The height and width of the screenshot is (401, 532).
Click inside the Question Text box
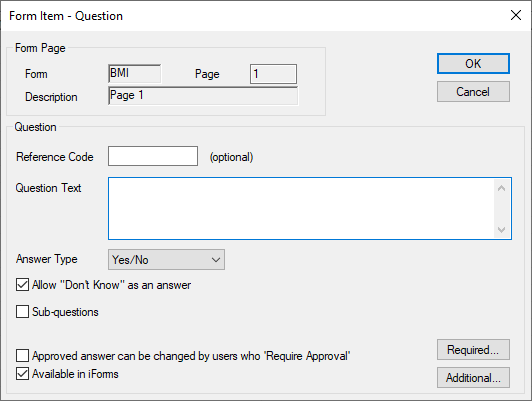click(x=301, y=208)
